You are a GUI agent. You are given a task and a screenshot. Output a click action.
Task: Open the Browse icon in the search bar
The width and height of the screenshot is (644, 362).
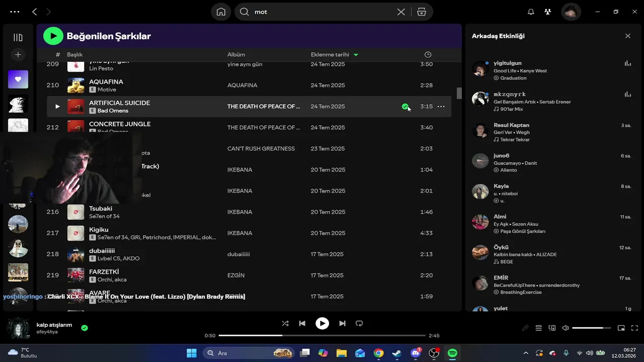[422, 12]
